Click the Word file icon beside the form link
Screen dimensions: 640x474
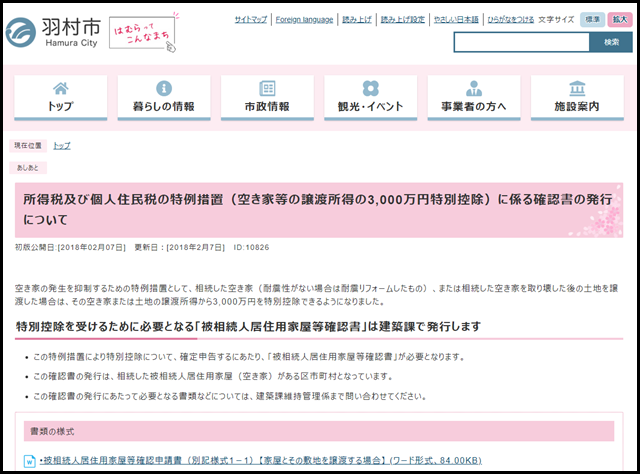[32, 461]
